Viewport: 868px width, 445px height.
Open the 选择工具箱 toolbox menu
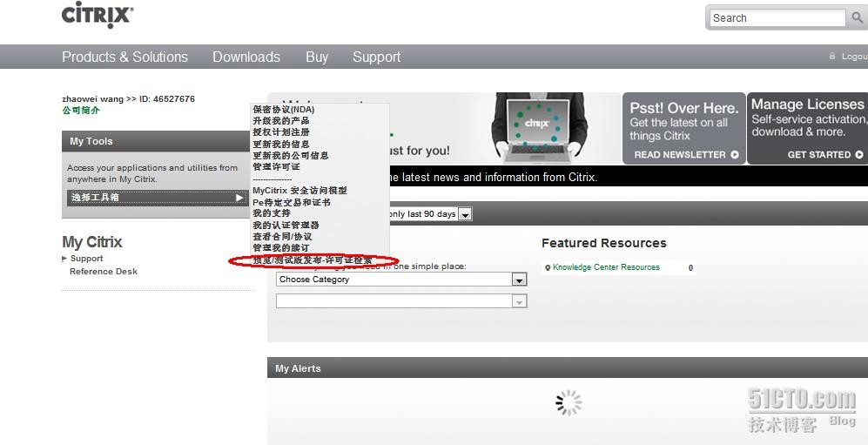pos(157,198)
